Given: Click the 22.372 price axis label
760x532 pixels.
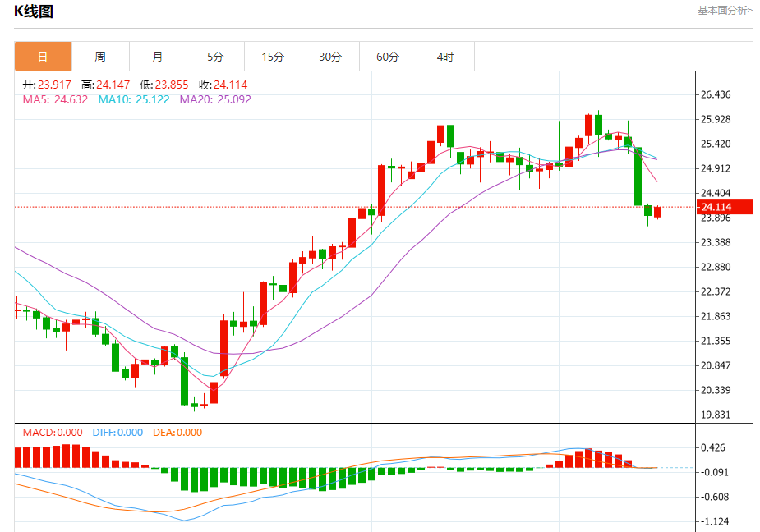Looking at the screenshot, I should pos(716,291).
